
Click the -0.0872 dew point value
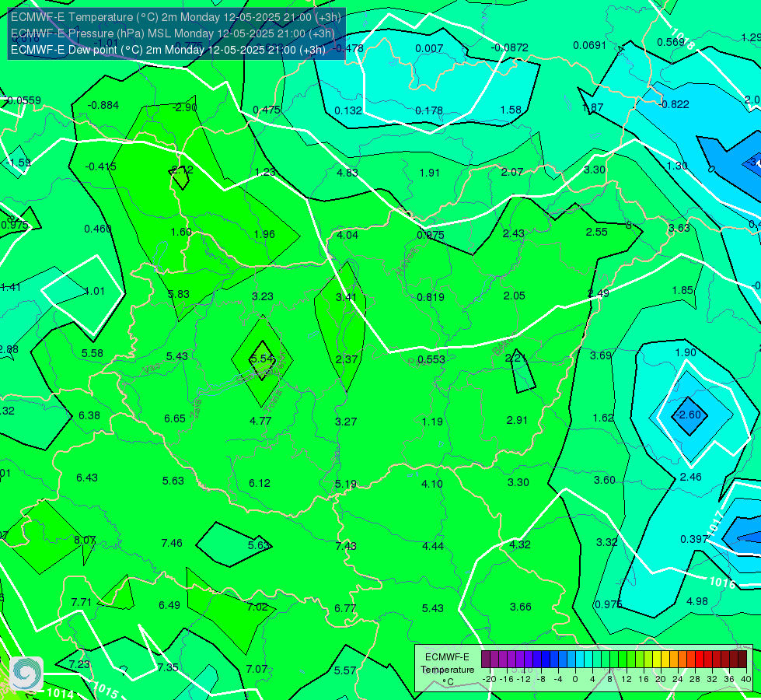point(510,47)
